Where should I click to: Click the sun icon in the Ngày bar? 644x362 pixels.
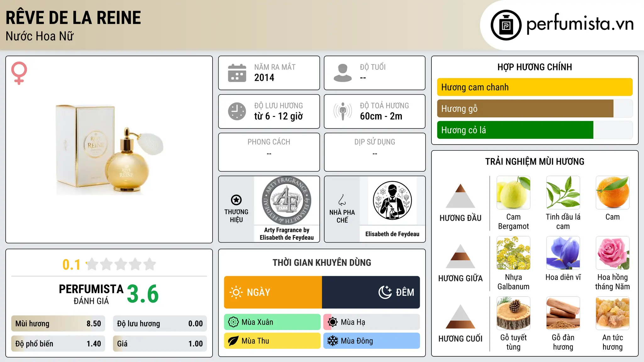click(236, 292)
